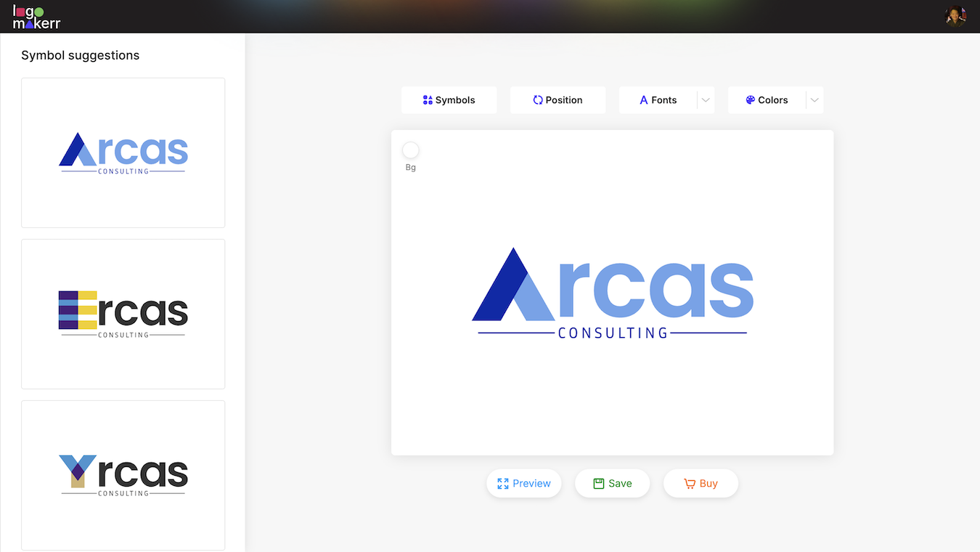Select the 'rcas' text on canvas

[x=657, y=290]
